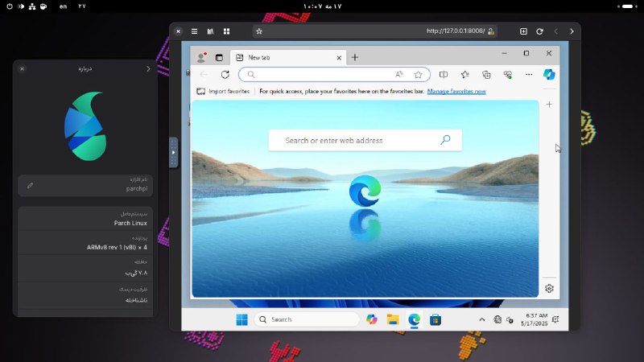The width and height of the screenshot is (644, 362).
Task: Open Edge browser essentials
Action: point(508,75)
